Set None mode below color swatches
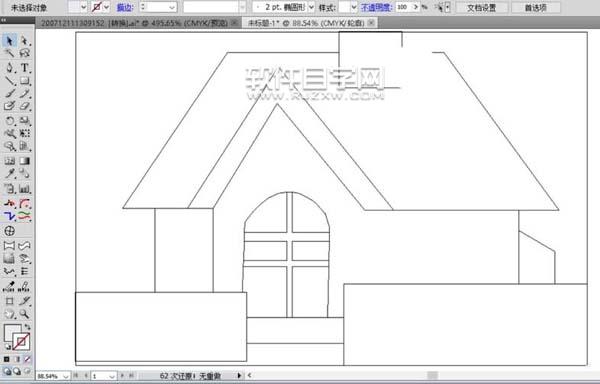The width and height of the screenshot is (600, 384). [x=27, y=359]
